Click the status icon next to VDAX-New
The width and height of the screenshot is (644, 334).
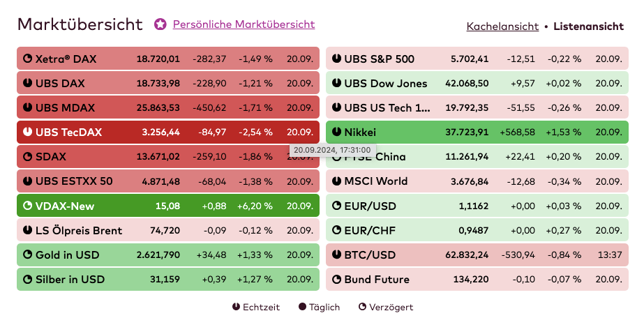click(x=27, y=206)
